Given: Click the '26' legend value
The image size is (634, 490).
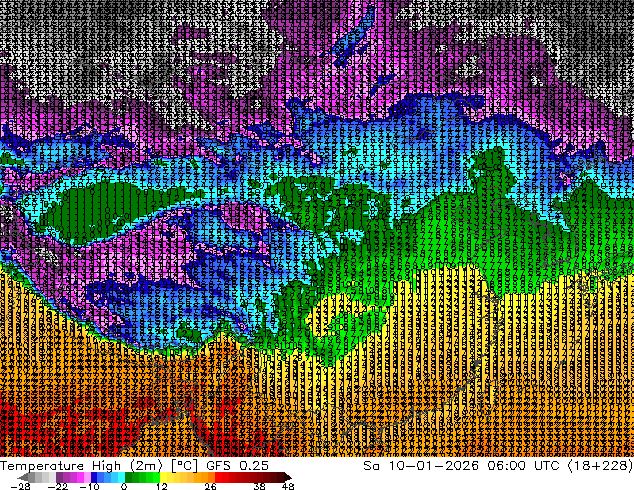Looking at the screenshot, I should 210,486.
